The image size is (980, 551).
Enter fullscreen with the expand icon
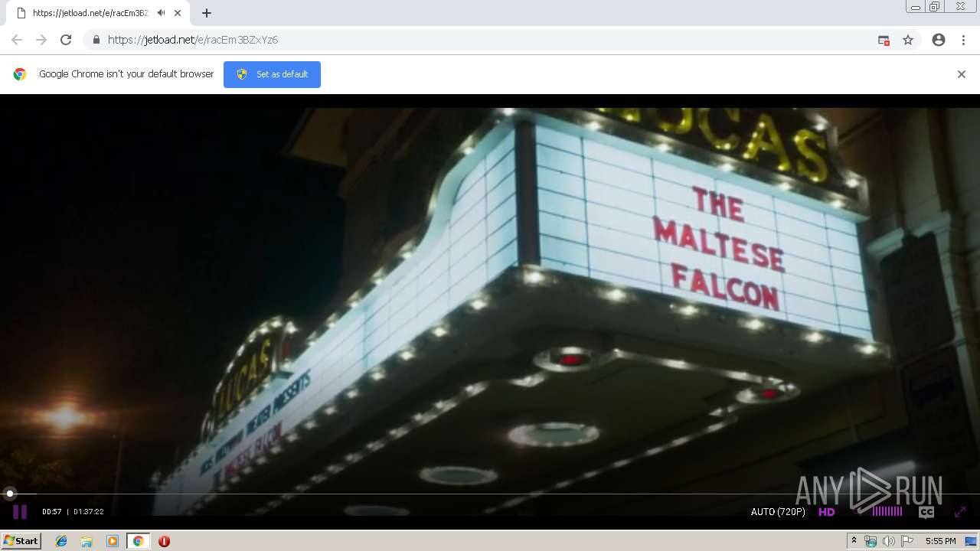click(960, 512)
